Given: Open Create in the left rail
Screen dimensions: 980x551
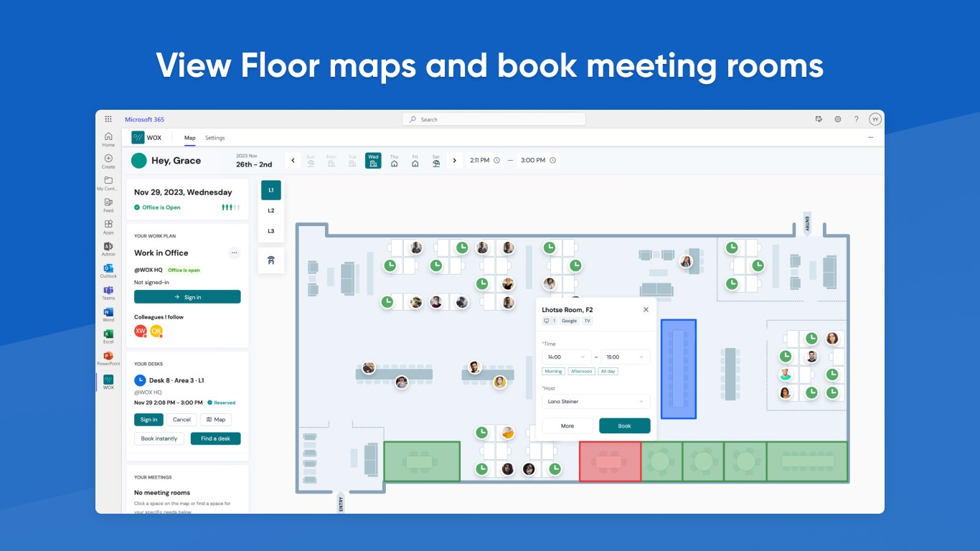Looking at the screenshot, I should click(x=108, y=161).
